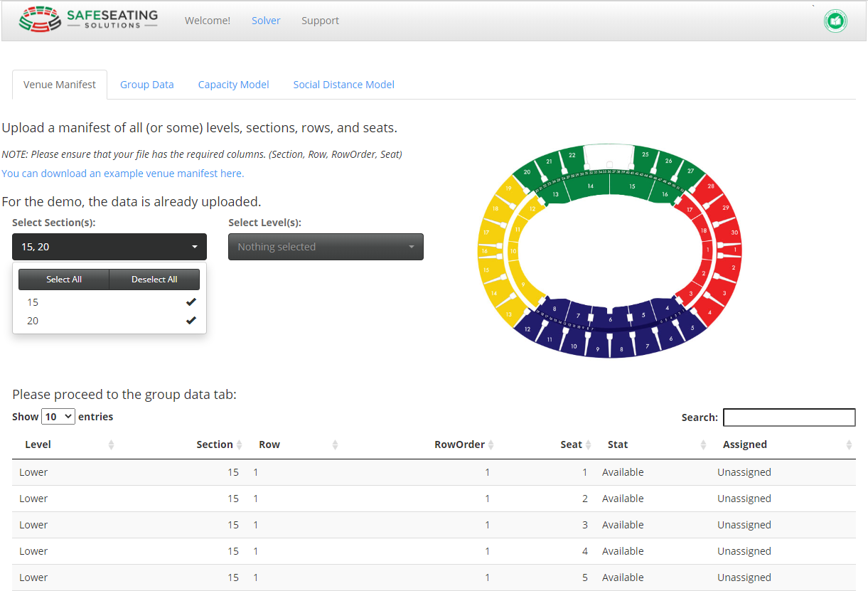Open the Capacity Model tab
This screenshot has height=591, width=868.
click(x=233, y=85)
